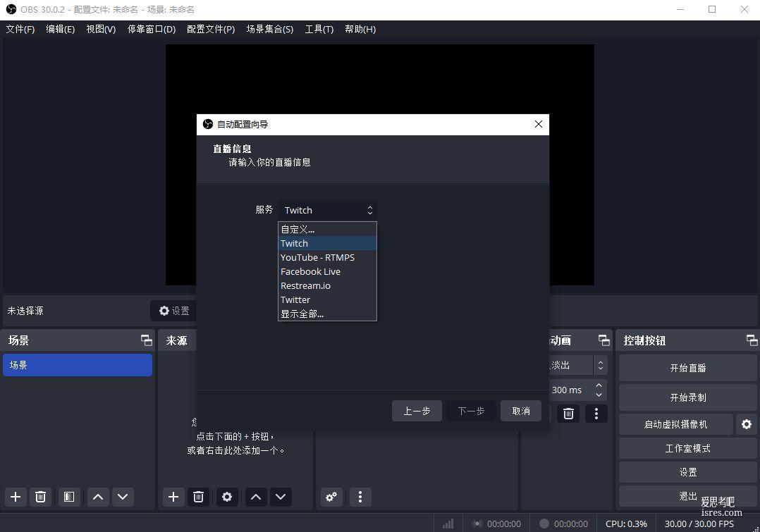The width and height of the screenshot is (760, 532).
Task: Click the recording status dot in the status bar
Action: point(544,524)
